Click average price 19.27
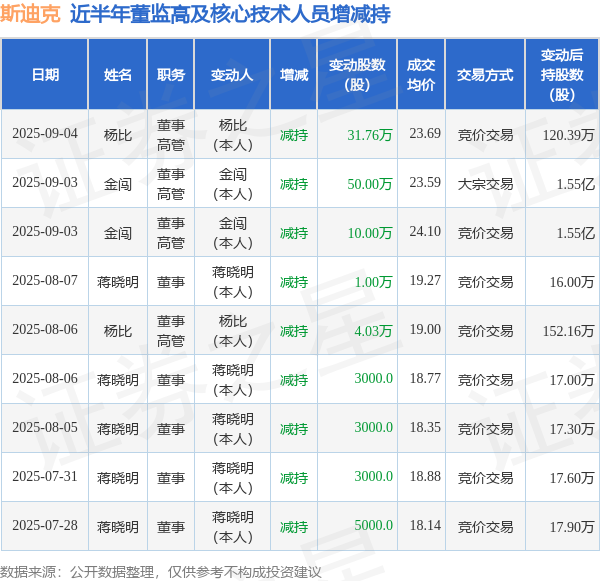The width and height of the screenshot is (600, 581). click(x=425, y=281)
